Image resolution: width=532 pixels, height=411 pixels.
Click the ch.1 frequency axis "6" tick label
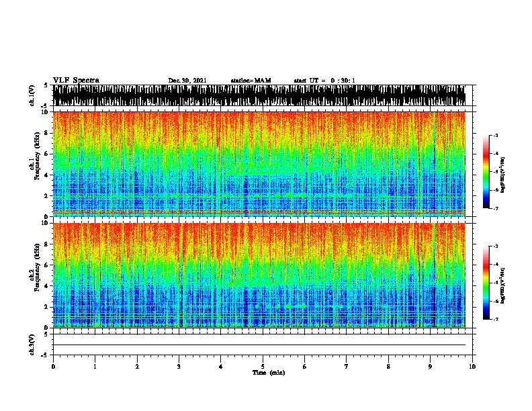coord(46,154)
